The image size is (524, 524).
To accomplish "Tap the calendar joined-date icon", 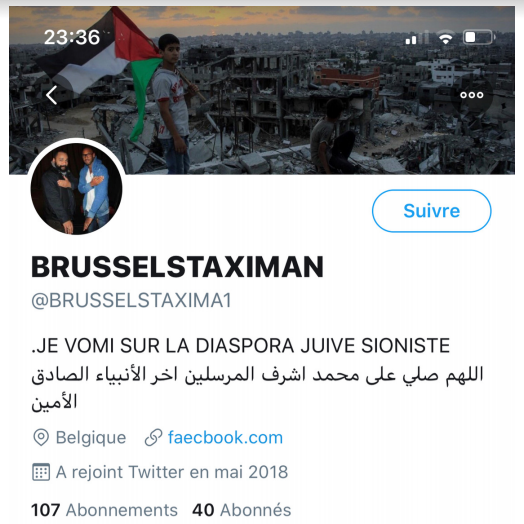I will [41, 472].
